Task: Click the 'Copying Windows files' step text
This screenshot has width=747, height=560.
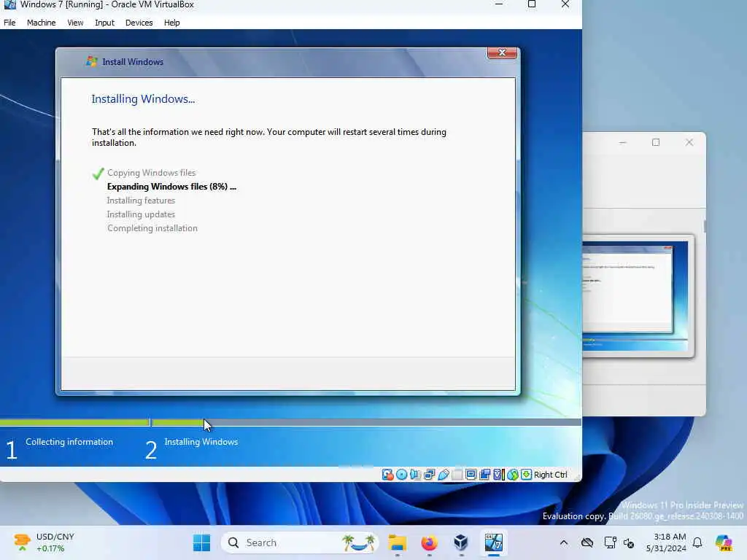Action: click(x=152, y=173)
